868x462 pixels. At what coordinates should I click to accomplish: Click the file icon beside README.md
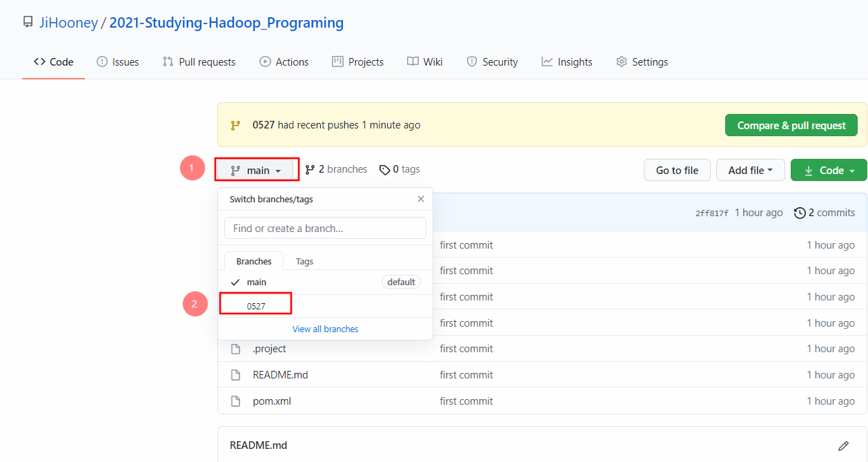[235, 375]
